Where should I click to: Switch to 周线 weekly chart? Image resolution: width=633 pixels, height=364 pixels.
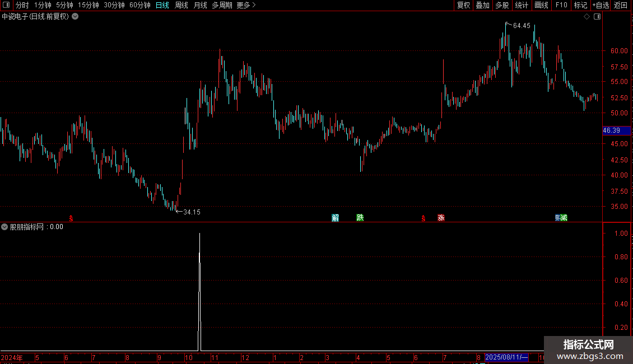(x=181, y=5)
